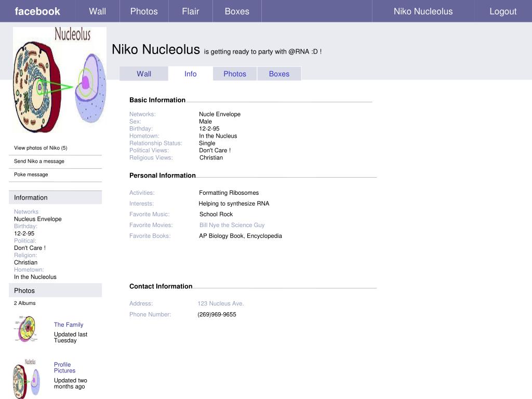Switch to the Photos profile tab
Viewport: 532px width, 399px height.
(235, 74)
